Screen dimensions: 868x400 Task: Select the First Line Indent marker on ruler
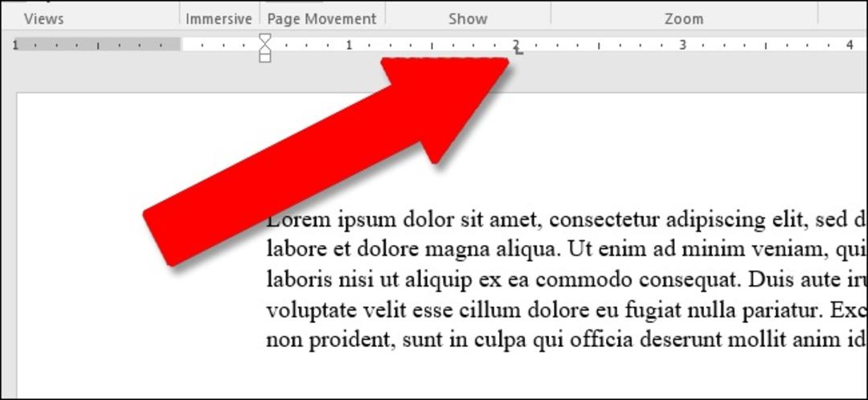tap(265, 38)
